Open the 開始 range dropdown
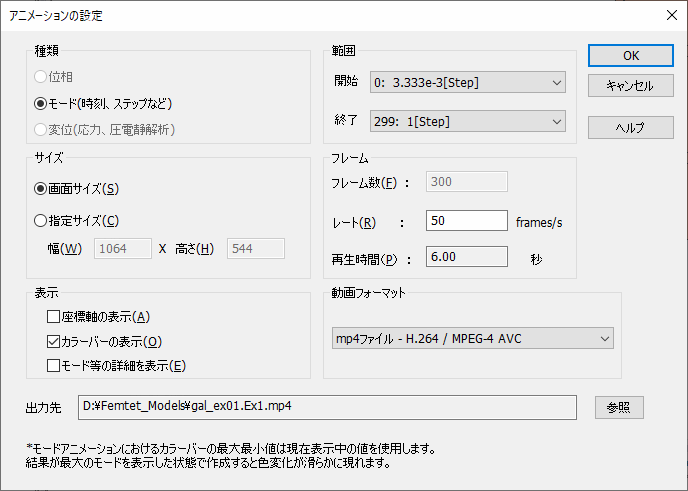The height and width of the screenshot is (491, 688). click(x=467, y=81)
